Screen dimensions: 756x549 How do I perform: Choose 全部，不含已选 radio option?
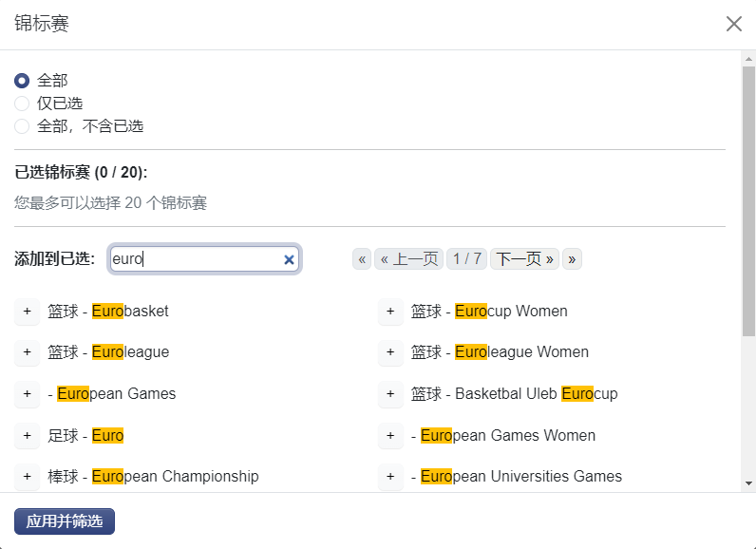point(22,126)
